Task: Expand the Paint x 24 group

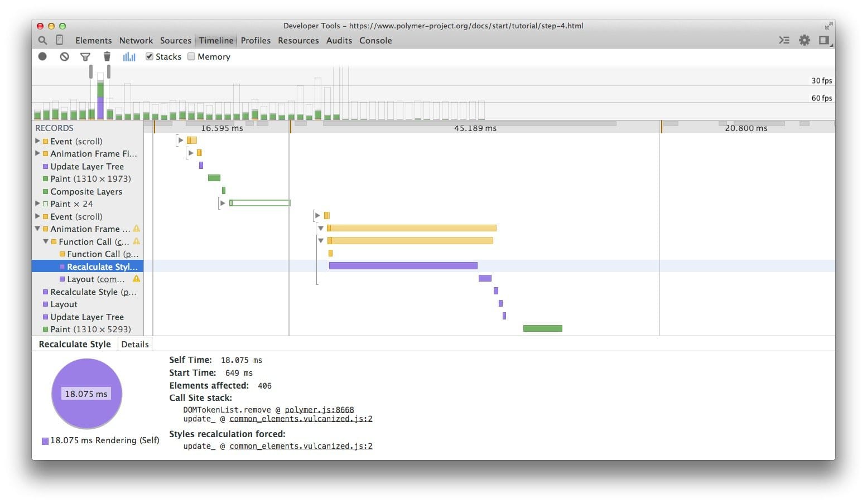Action: coord(37,203)
